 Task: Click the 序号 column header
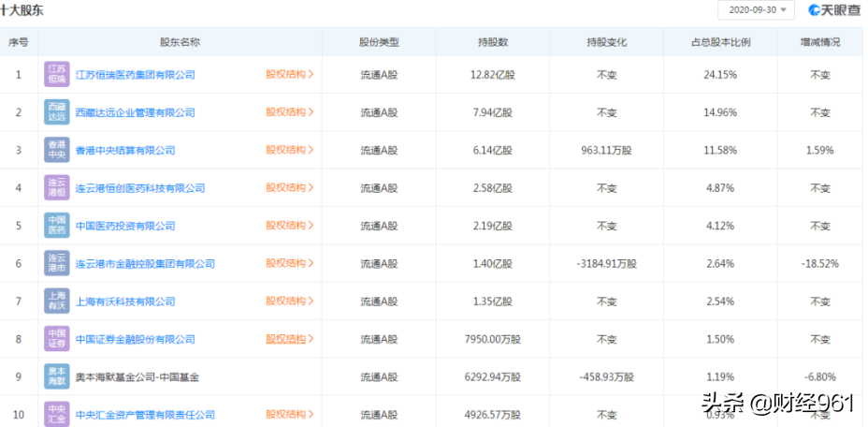[x=19, y=42]
